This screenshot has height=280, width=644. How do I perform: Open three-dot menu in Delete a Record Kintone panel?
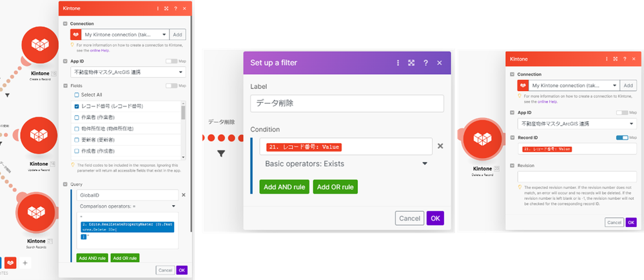click(x=607, y=59)
